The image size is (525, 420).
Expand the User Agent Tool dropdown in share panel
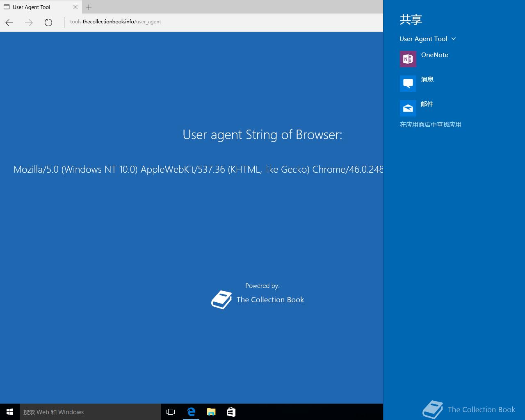(428, 39)
